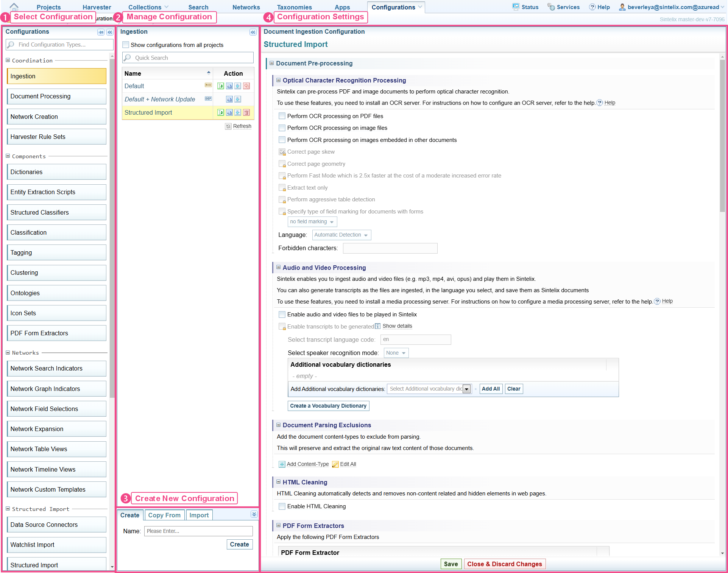Screen dimensions: 728x573
Task: Click the export icon for Structured Import
Action: click(x=238, y=112)
